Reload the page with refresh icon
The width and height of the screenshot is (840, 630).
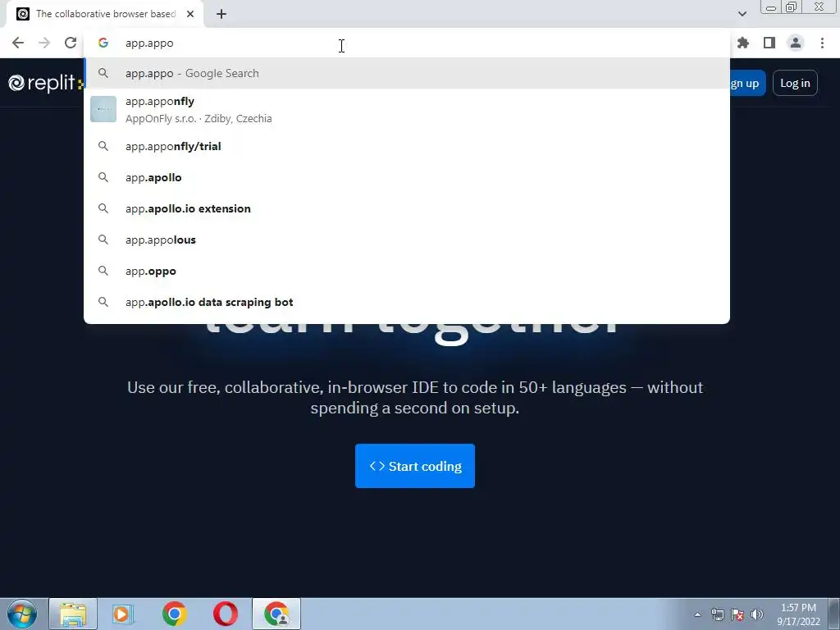tap(71, 43)
